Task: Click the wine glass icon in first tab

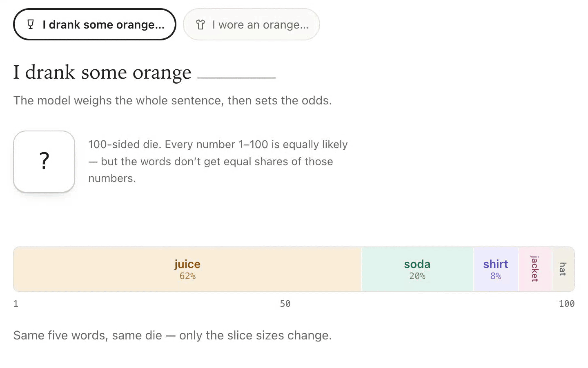Action: tap(31, 24)
